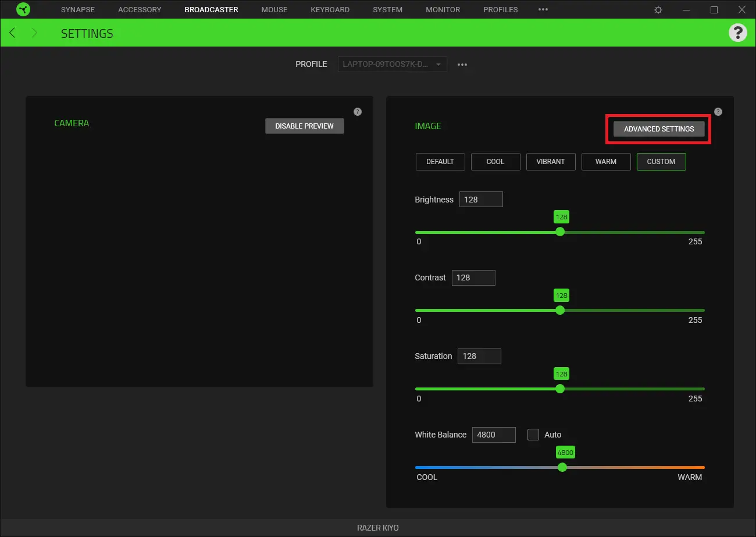Screen dimensions: 756x537
Task: Click the Disable Preview button
Action: pyautogui.click(x=304, y=126)
